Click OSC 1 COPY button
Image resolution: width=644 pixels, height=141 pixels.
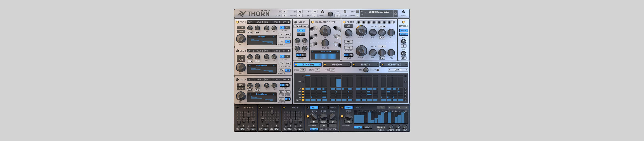click(x=241, y=28)
